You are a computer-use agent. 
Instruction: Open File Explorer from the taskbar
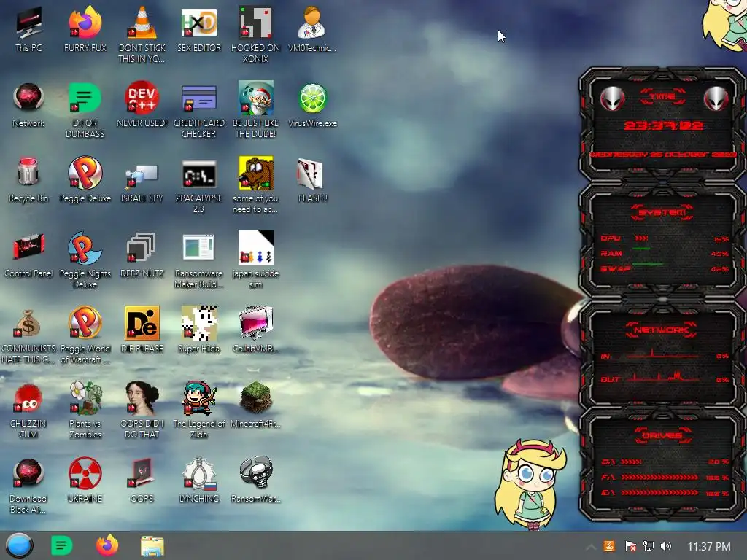[152, 546]
